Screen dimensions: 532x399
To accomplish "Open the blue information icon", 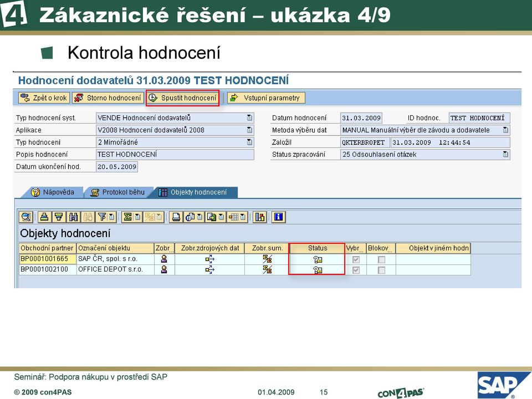I will tap(279, 217).
